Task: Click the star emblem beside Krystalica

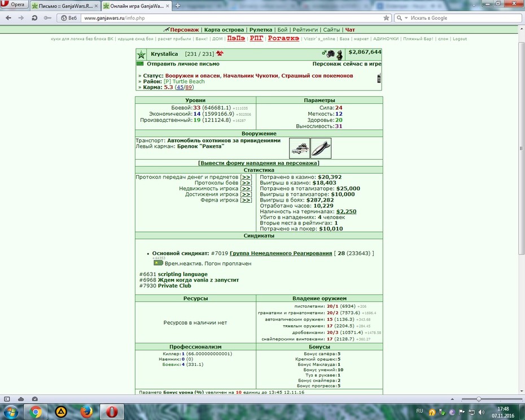Action: (141, 55)
